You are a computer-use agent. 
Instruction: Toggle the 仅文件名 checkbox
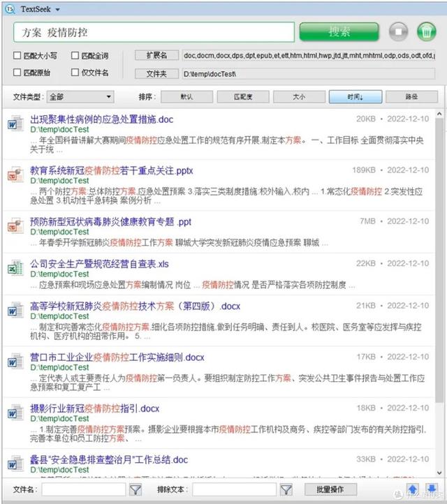(75, 73)
